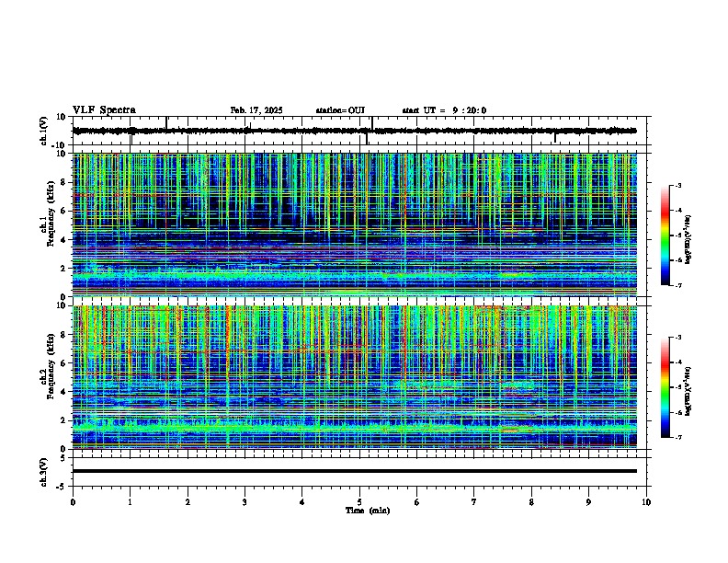This screenshot has height=563, width=728.
Task: Click the "-3" tick on ch.1 colorbar
Action: [678, 186]
